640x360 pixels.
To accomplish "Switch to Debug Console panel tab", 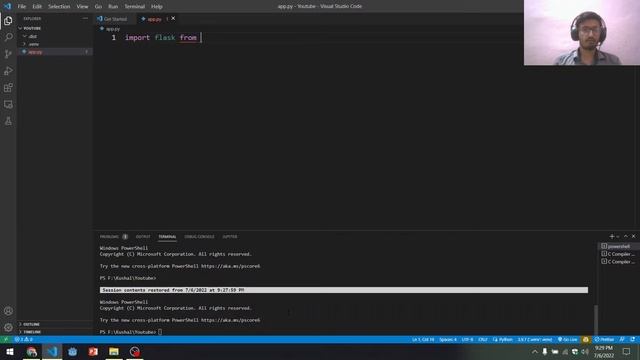I will (199, 237).
